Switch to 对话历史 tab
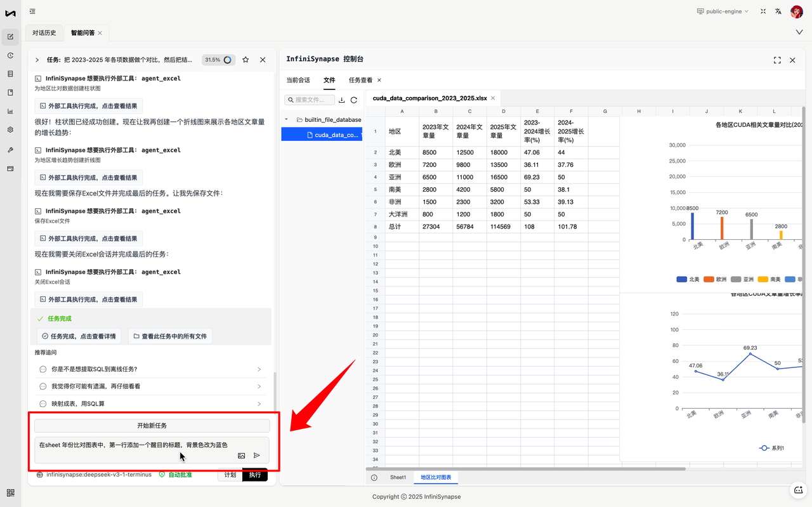The height and width of the screenshot is (507, 812). click(44, 33)
